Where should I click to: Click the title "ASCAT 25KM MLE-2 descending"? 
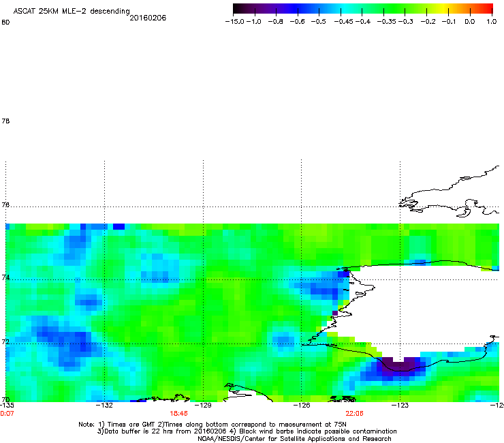click(72, 12)
